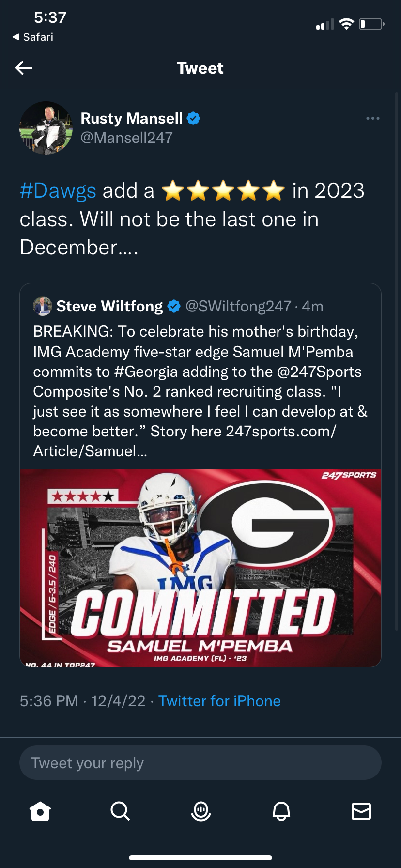Tap Rusty Mansell's blue verified badge
Image resolution: width=401 pixels, height=868 pixels.
click(193, 118)
